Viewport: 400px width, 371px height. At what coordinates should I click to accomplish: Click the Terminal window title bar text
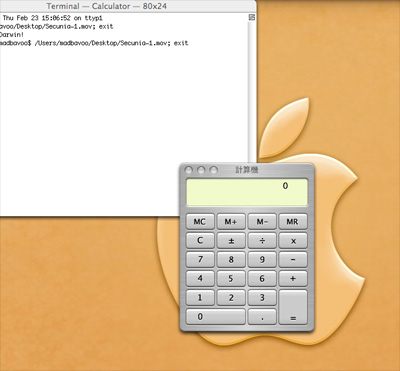(x=107, y=6)
